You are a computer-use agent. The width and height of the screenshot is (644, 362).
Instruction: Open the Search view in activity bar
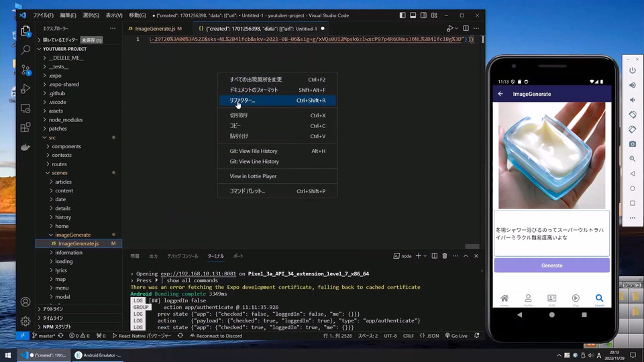pos(25,50)
